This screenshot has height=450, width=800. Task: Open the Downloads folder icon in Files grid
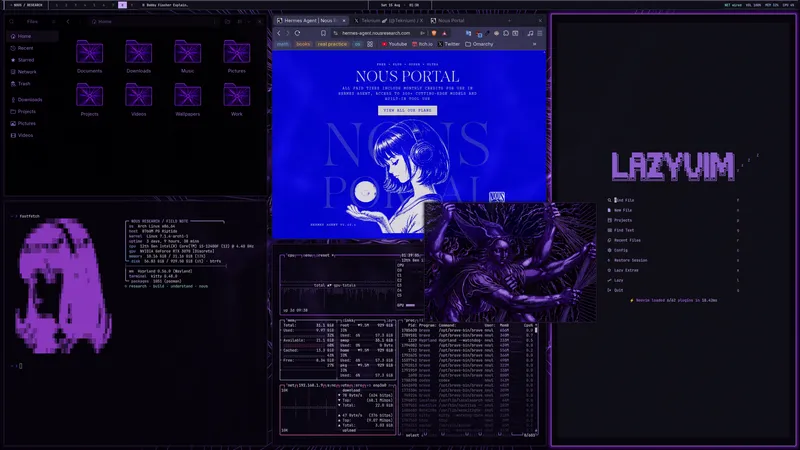[x=138, y=56]
